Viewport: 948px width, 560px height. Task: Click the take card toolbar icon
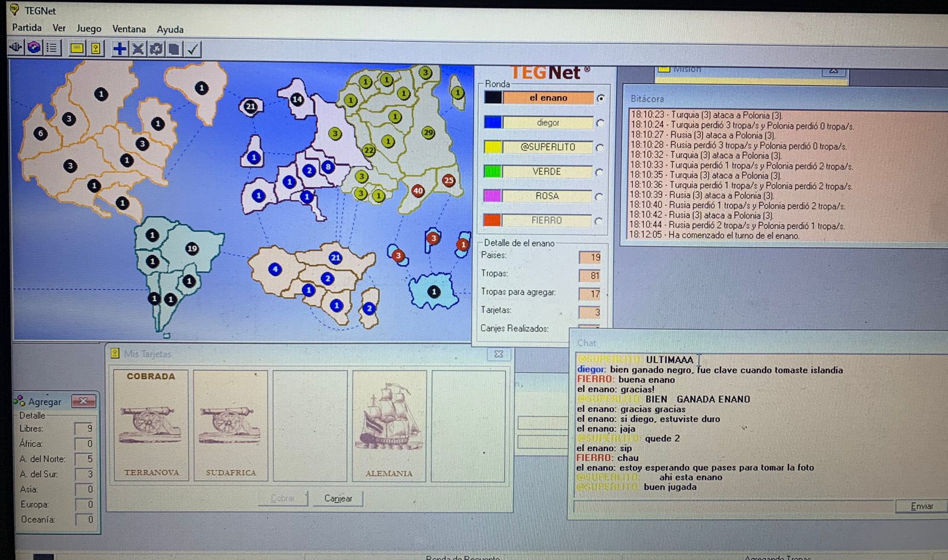tap(174, 49)
